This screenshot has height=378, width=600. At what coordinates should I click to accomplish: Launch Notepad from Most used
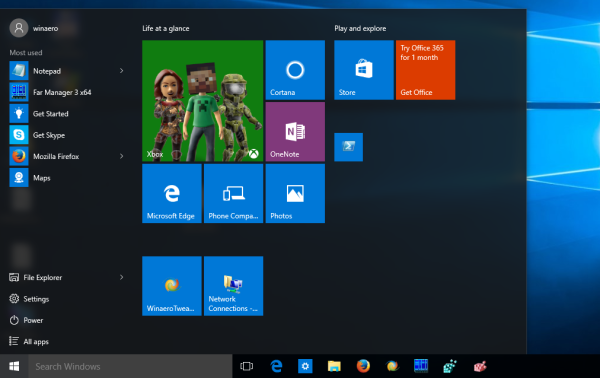tap(67, 71)
